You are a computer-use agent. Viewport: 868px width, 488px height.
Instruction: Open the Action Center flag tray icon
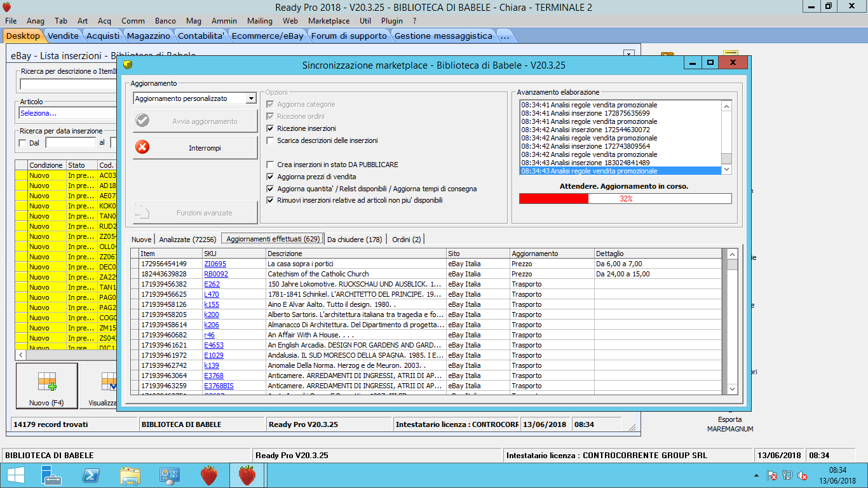click(x=772, y=475)
